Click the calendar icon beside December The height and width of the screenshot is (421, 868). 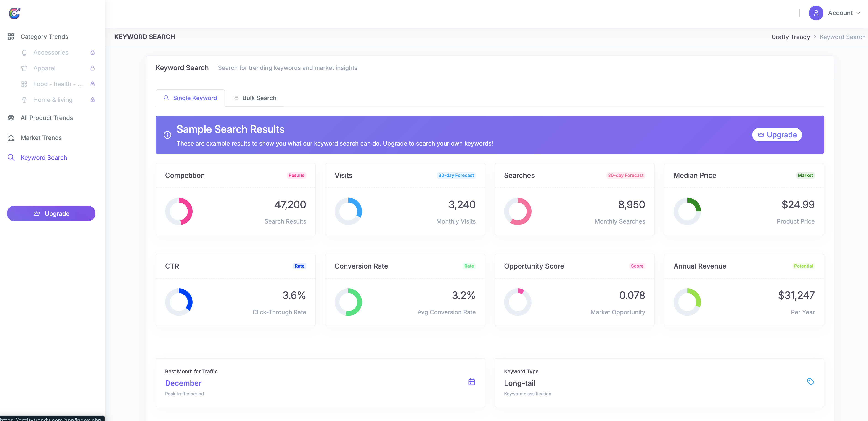(x=471, y=382)
